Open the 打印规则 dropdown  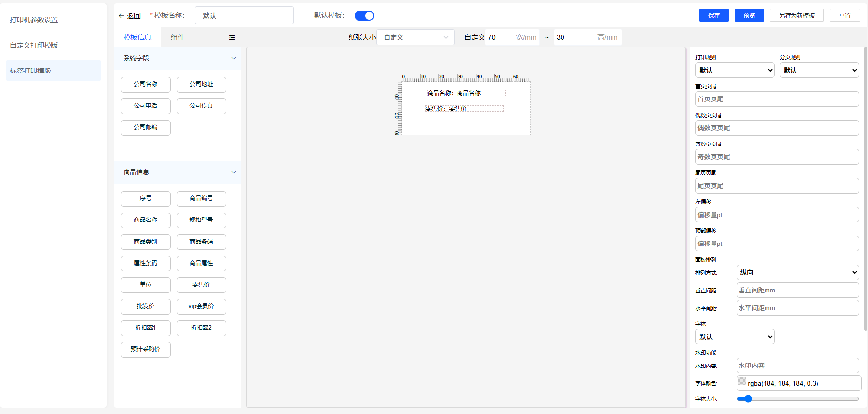point(735,70)
